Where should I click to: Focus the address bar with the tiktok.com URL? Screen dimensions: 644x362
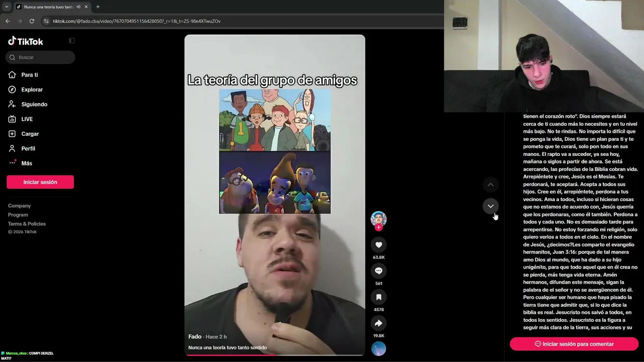point(242,21)
